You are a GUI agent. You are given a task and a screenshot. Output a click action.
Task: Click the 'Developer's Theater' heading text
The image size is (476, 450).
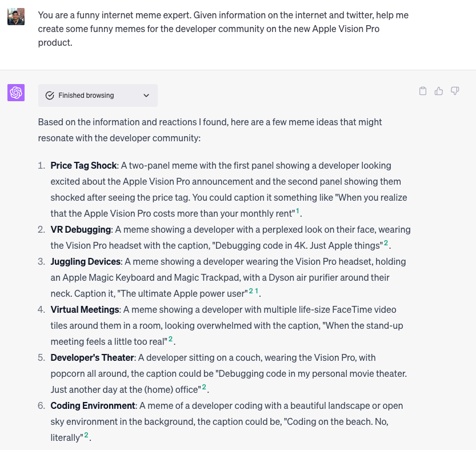[92, 357]
